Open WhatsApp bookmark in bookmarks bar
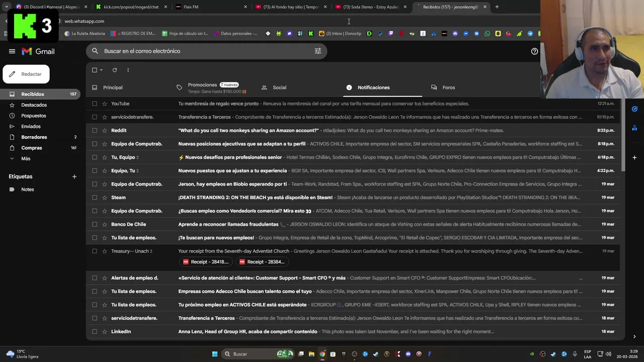 pyautogui.click(x=487, y=34)
